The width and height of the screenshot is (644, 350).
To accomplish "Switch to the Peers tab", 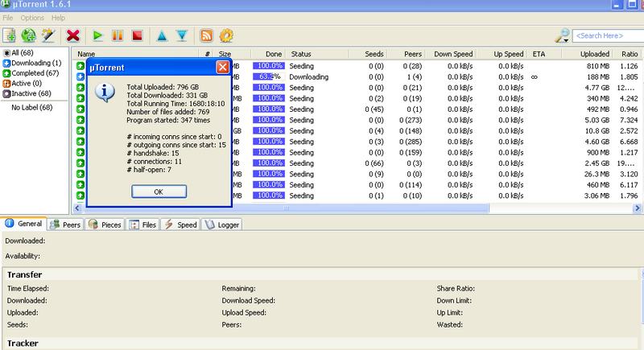I will [65, 224].
